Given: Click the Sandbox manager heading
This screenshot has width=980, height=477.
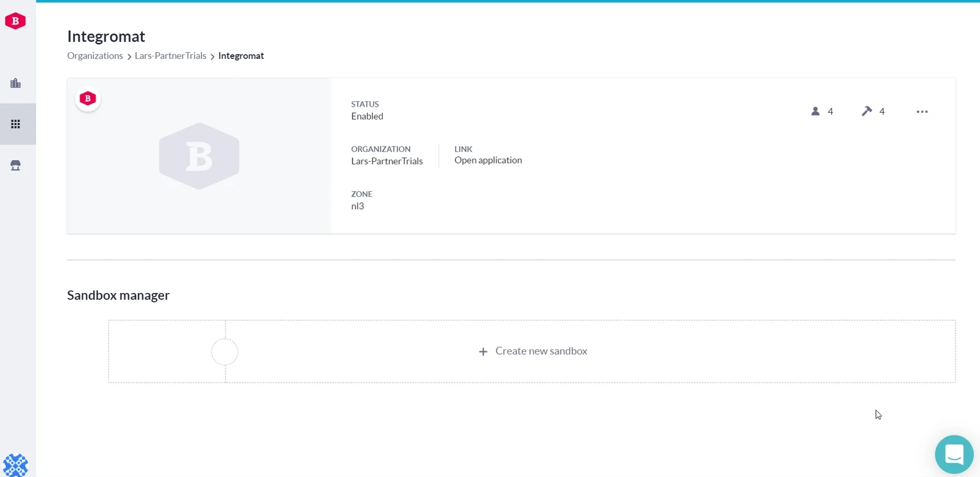Looking at the screenshot, I should click(x=118, y=295).
